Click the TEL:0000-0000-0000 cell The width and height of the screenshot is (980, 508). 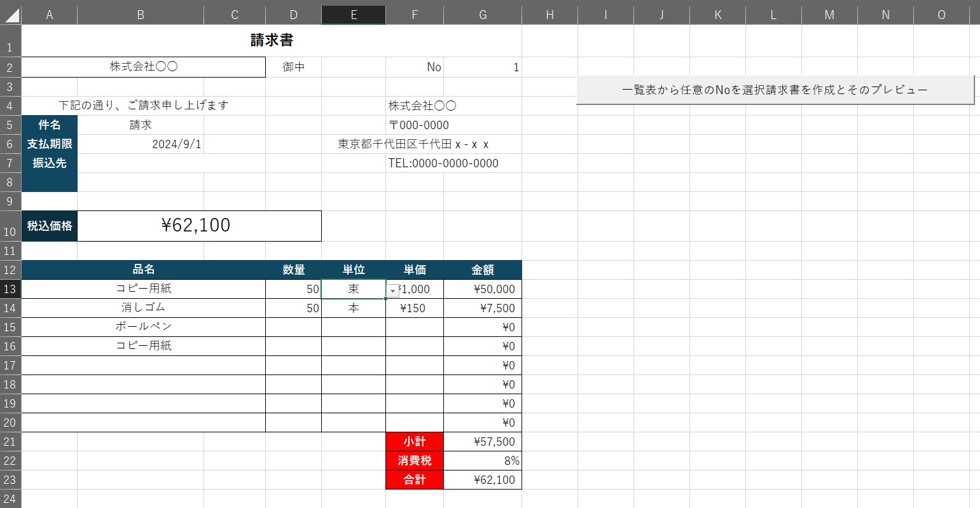click(x=443, y=163)
